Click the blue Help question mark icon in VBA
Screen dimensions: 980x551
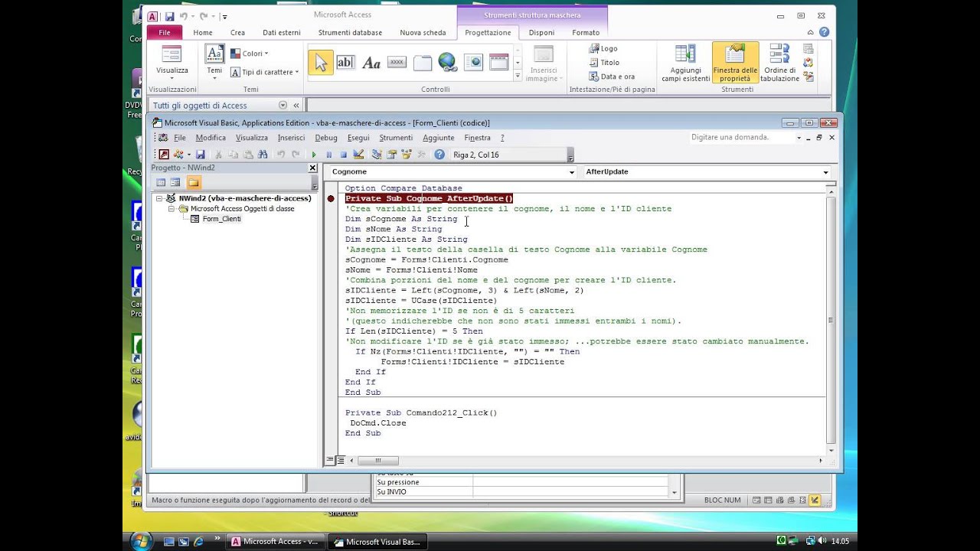click(x=439, y=155)
